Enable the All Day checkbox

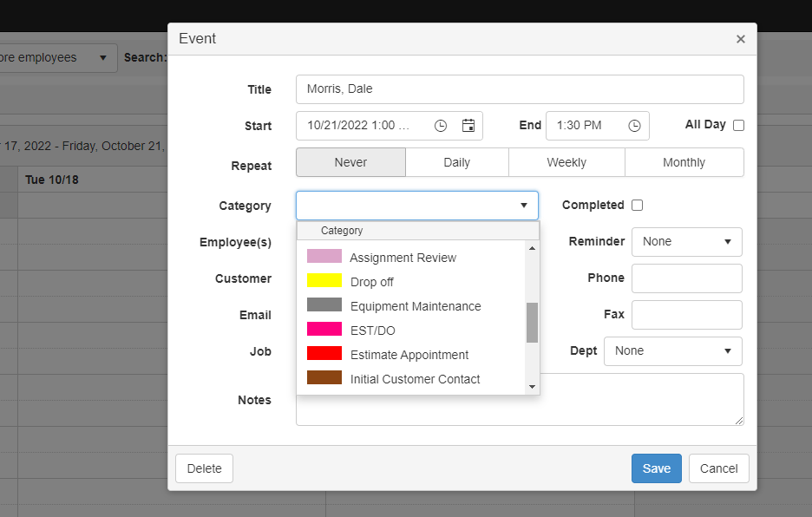point(738,125)
